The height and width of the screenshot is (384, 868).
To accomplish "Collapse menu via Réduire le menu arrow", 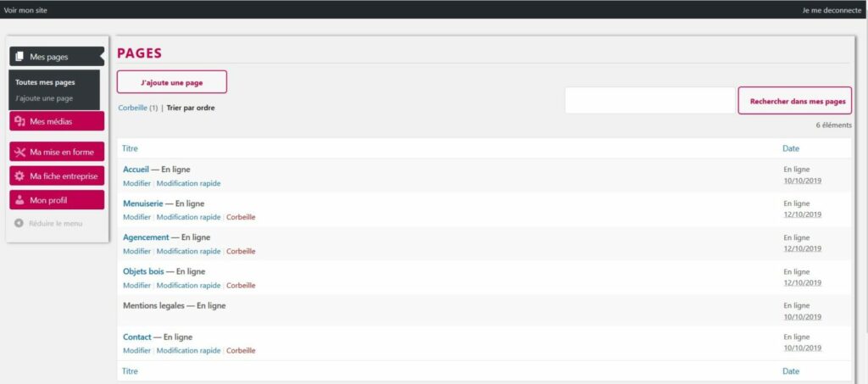I will tap(19, 223).
